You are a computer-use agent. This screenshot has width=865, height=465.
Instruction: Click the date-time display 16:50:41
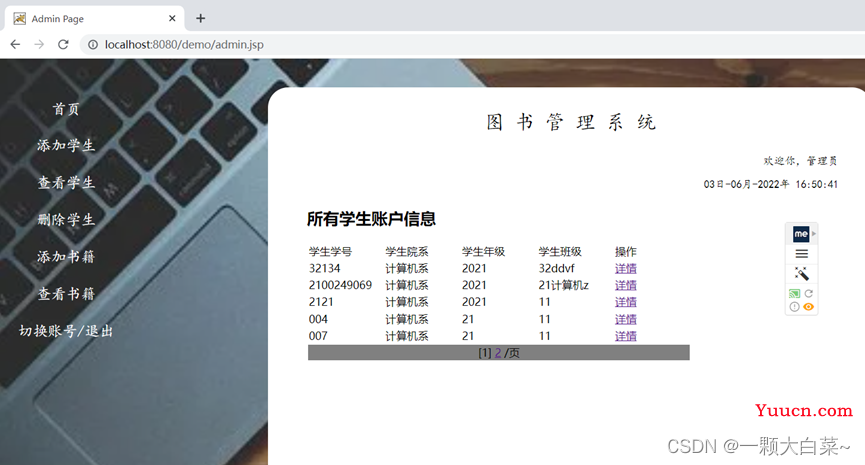[771, 184]
